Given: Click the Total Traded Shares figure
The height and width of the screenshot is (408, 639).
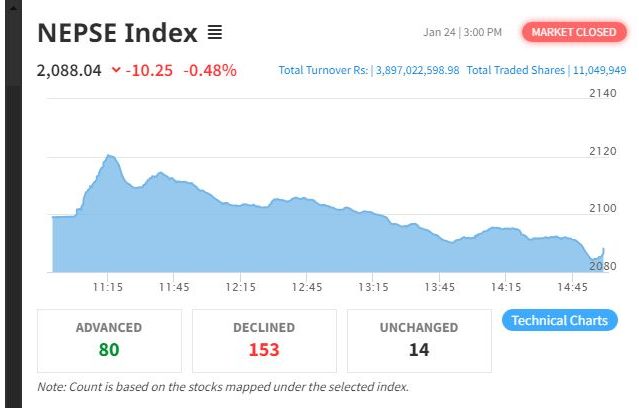Looking at the screenshot, I should (598, 70).
